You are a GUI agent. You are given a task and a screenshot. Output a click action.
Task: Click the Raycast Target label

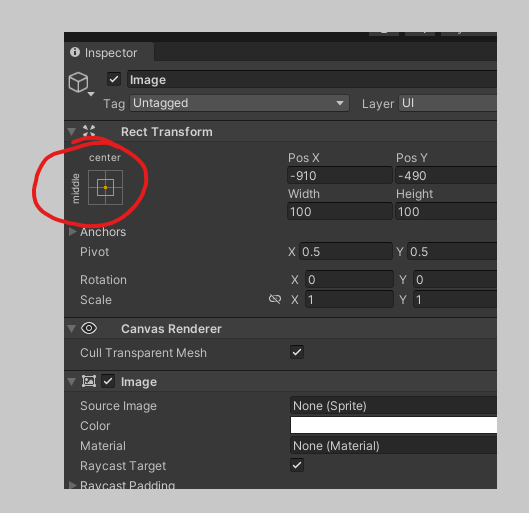[x=123, y=466]
